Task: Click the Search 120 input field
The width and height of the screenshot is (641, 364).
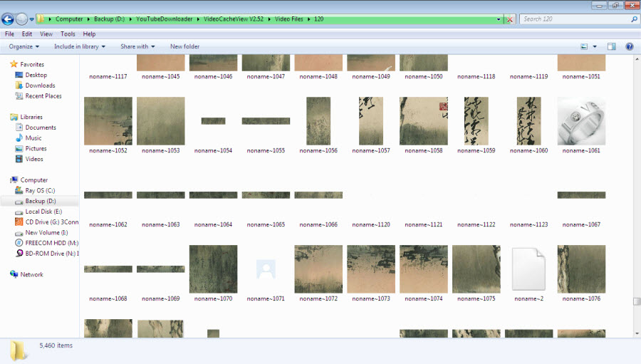Action: pyautogui.click(x=575, y=19)
